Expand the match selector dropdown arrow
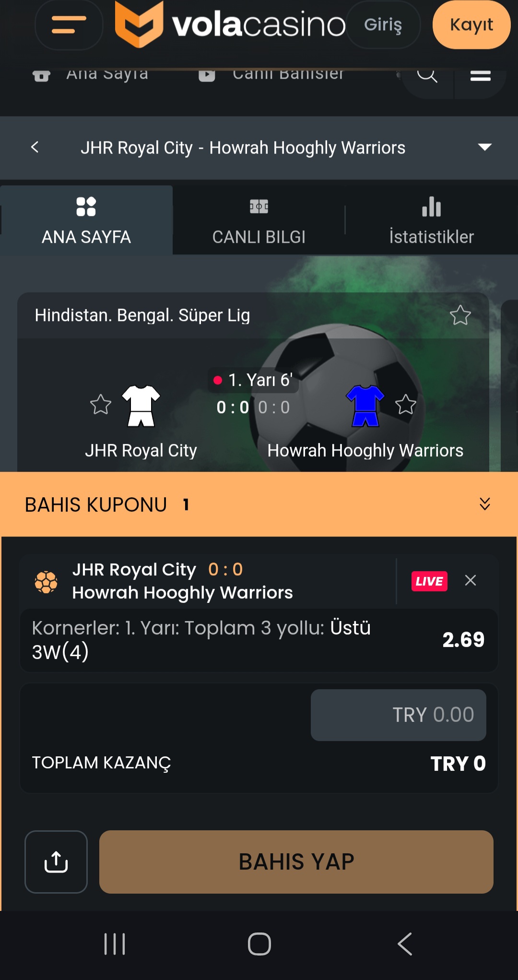The width and height of the screenshot is (518, 980). click(485, 147)
